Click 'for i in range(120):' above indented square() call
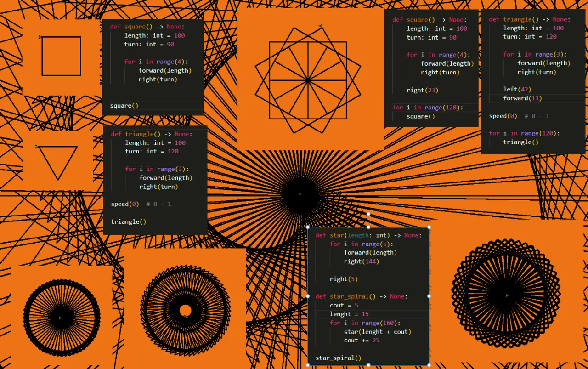The height and width of the screenshot is (369, 588). tap(428, 108)
